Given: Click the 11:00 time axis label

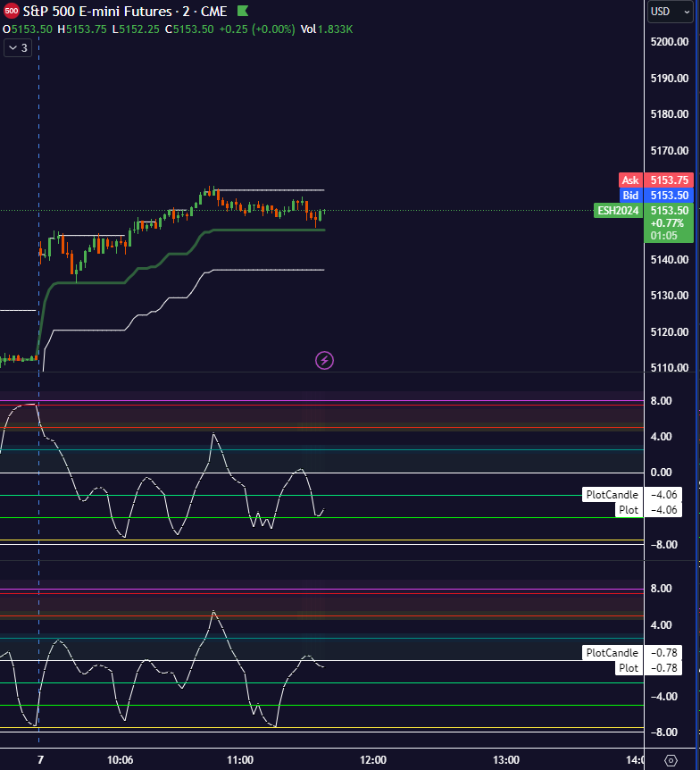Looking at the screenshot, I should (240, 760).
